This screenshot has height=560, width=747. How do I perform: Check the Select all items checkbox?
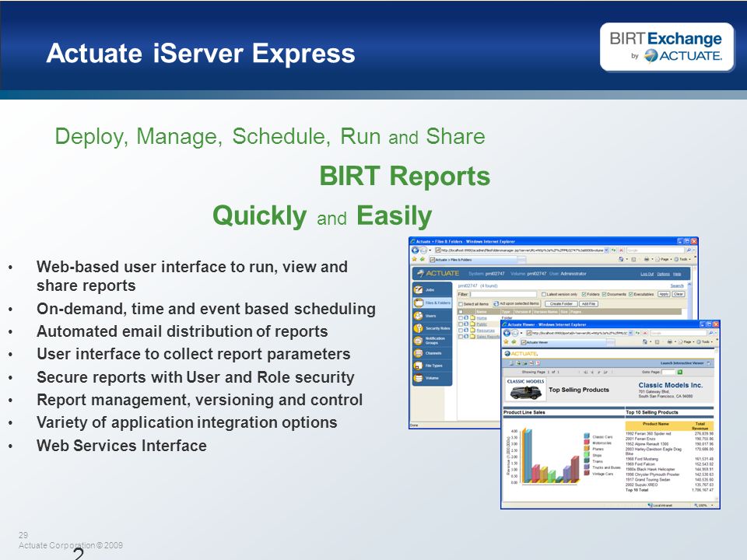pos(461,304)
